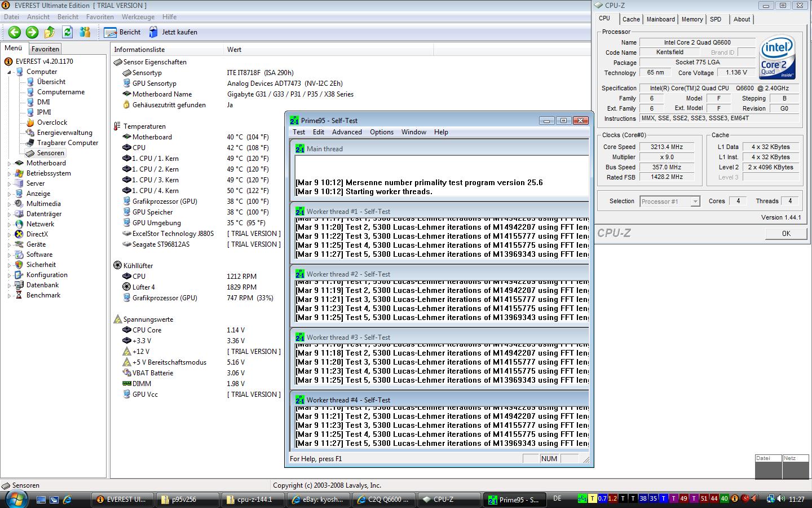Open the Options menu in Prime95
The height and width of the screenshot is (508, 812).
pos(382,132)
